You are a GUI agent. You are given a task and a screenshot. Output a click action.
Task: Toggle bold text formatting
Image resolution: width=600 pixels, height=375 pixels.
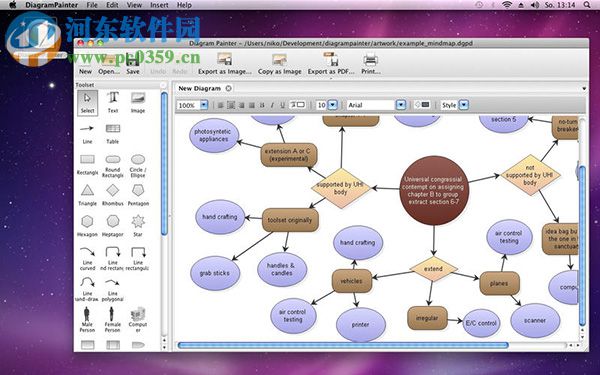click(x=262, y=105)
